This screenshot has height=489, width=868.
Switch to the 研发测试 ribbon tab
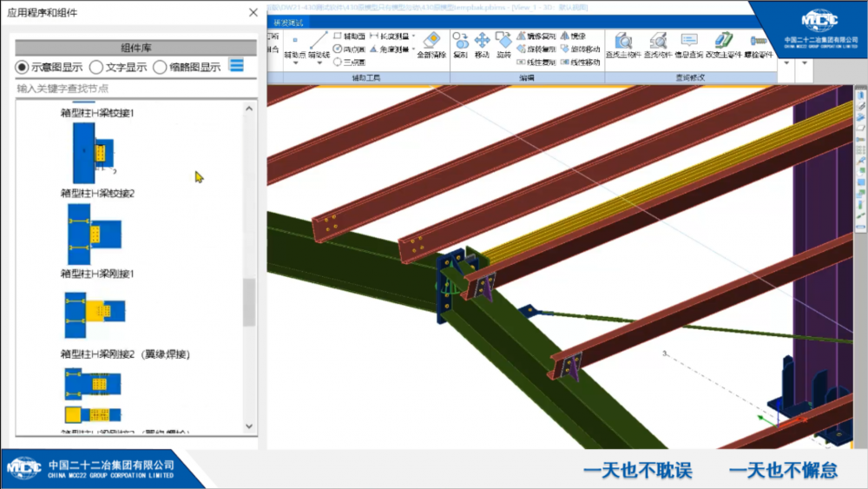(288, 23)
